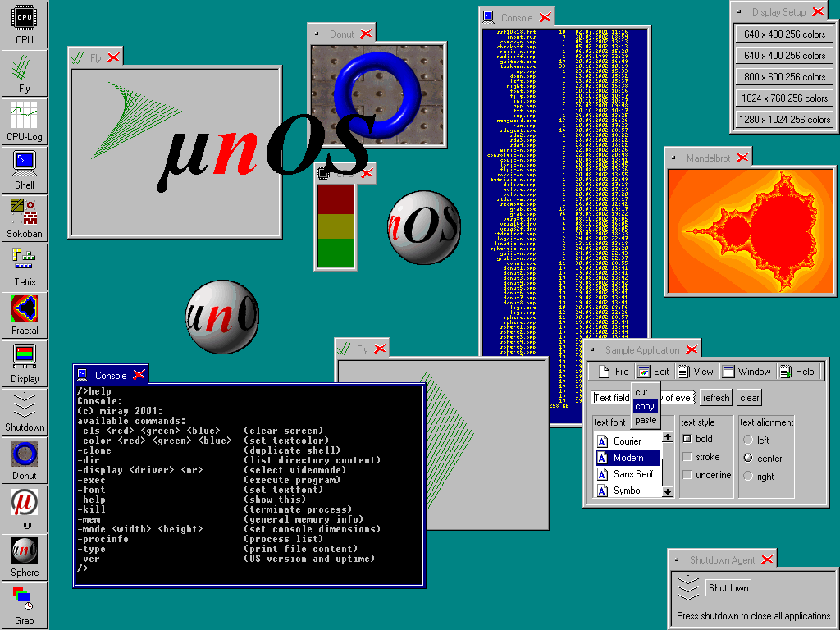840x630 pixels.
Task: Launch the CPU monitor from the sidebar
Action: (25, 24)
